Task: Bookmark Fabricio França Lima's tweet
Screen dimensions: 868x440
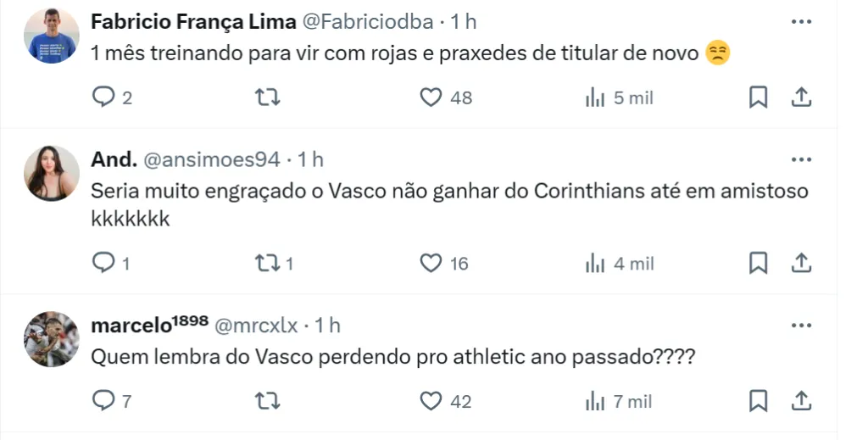Action: (x=759, y=98)
